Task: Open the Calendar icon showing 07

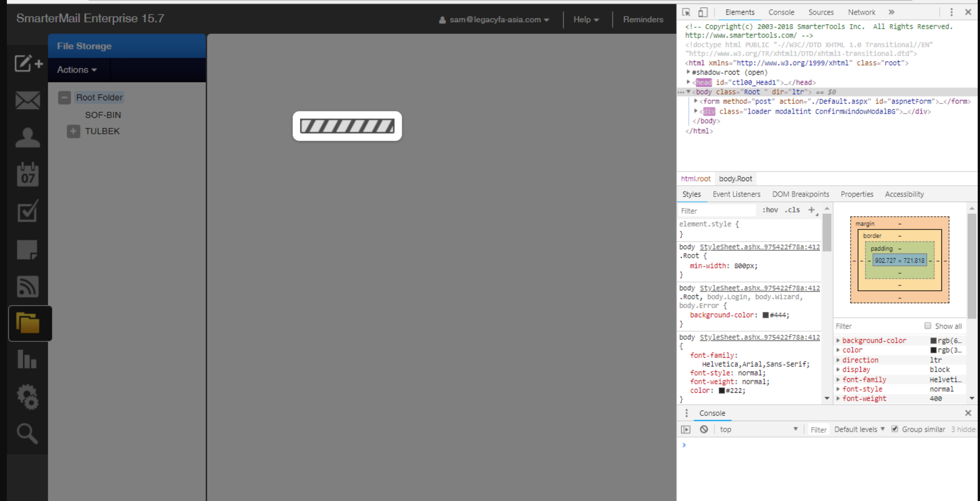Action: (27, 175)
